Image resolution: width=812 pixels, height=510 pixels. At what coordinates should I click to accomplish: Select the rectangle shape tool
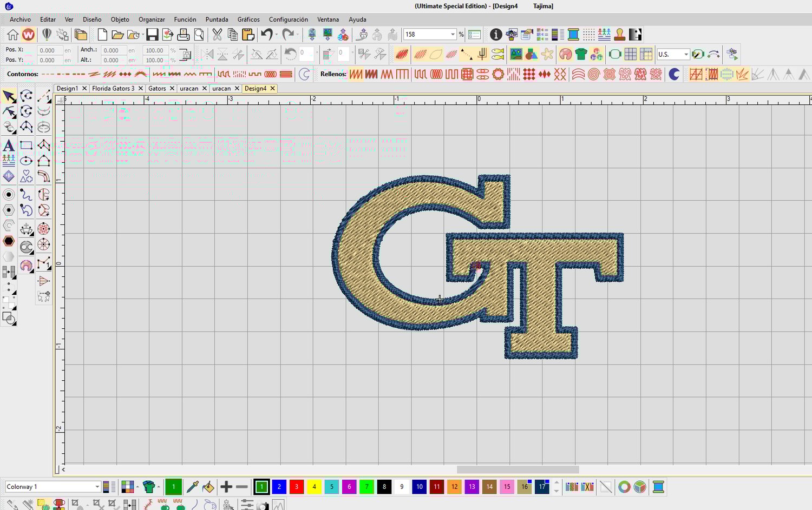(26, 145)
